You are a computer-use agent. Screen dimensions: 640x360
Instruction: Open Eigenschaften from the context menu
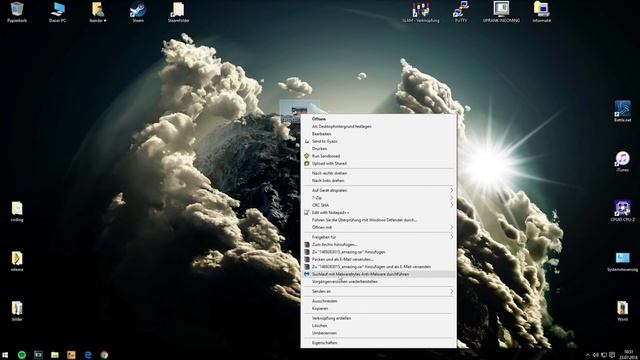coord(379,342)
